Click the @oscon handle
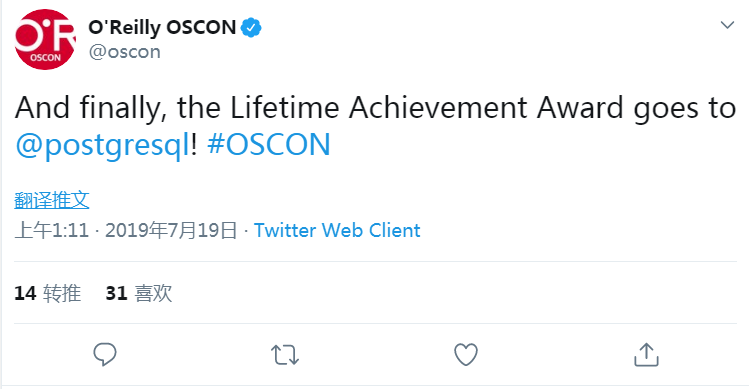This screenshot has height=389, width=749. tap(124, 52)
